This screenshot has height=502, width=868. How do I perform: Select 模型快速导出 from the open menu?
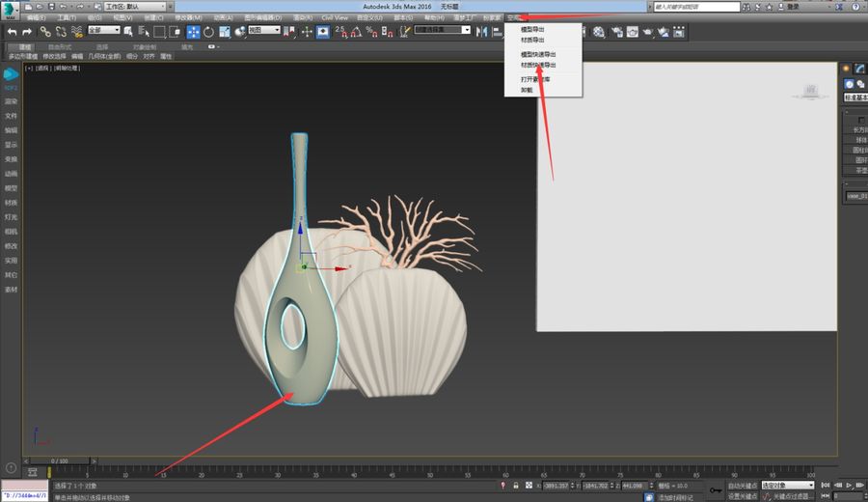(538, 54)
